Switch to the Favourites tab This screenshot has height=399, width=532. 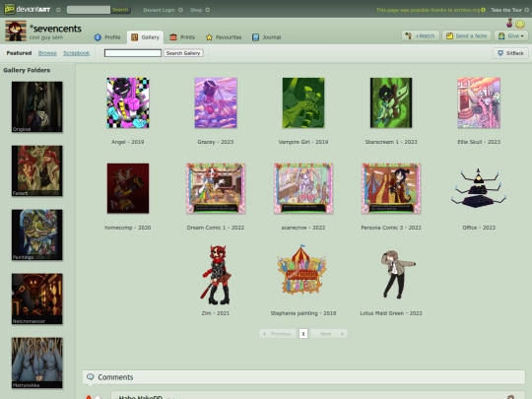pos(224,37)
